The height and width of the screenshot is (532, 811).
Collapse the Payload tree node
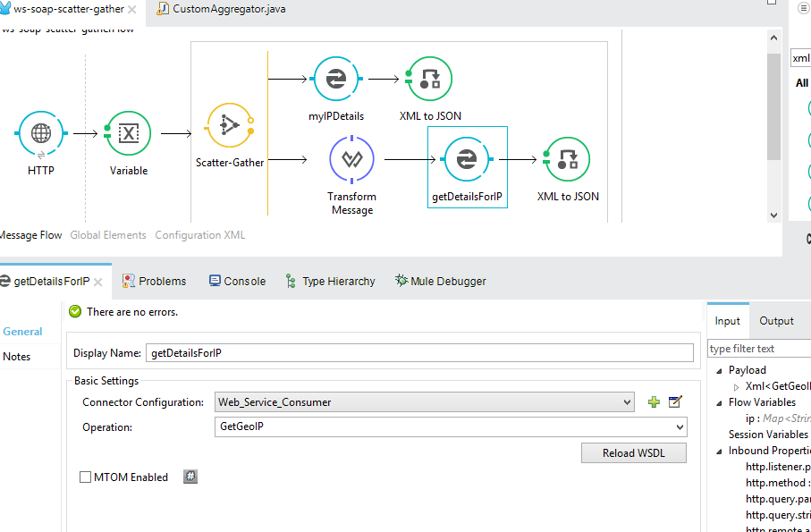click(718, 370)
